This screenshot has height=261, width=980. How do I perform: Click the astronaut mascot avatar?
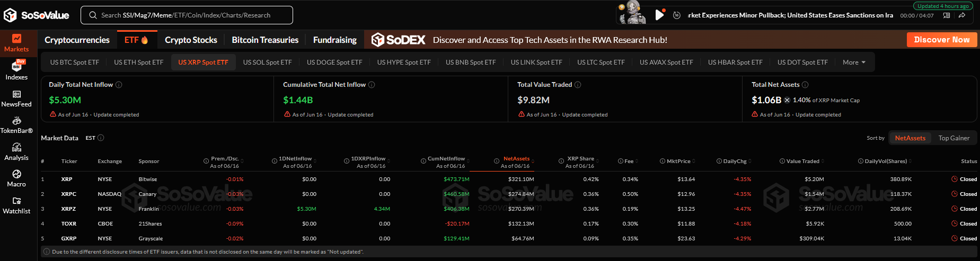(632, 12)
